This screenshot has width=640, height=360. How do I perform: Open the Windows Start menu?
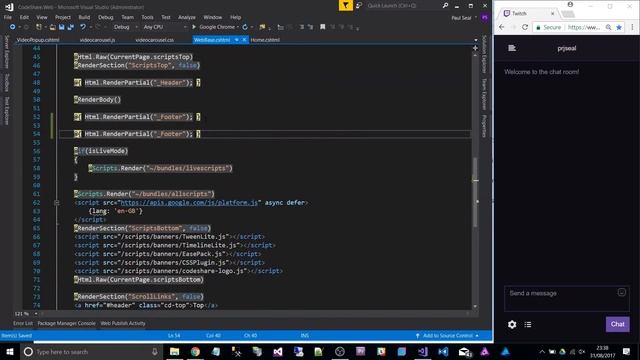pos(10,351)
